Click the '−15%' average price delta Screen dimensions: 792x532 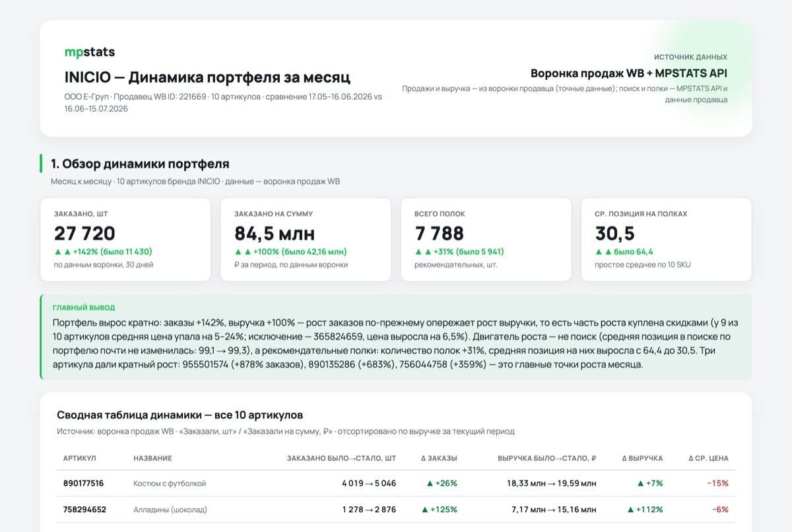(717, 483)
